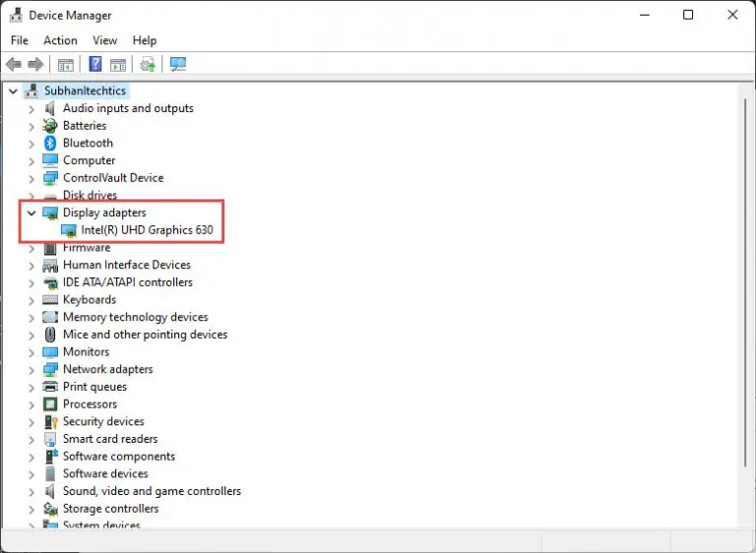Click the Show/Hide Action Pane icon
This screenshot has height=553, width=756.
pos(118,64)
